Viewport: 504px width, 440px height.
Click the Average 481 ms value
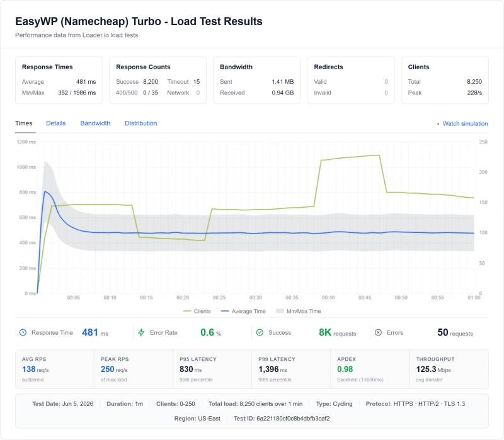click(x=86, y=82)
